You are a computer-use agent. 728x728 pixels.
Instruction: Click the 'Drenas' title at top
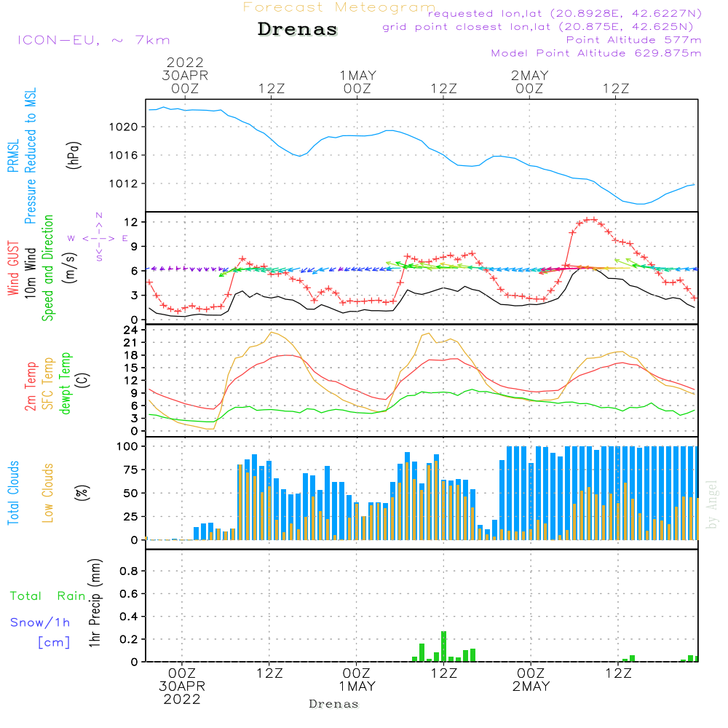tap(297, 29)
